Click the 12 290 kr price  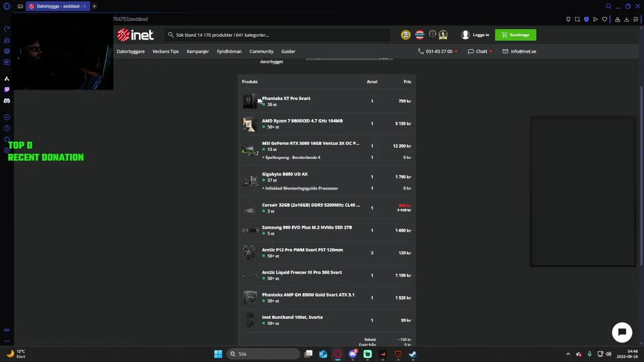click(402, 146)
